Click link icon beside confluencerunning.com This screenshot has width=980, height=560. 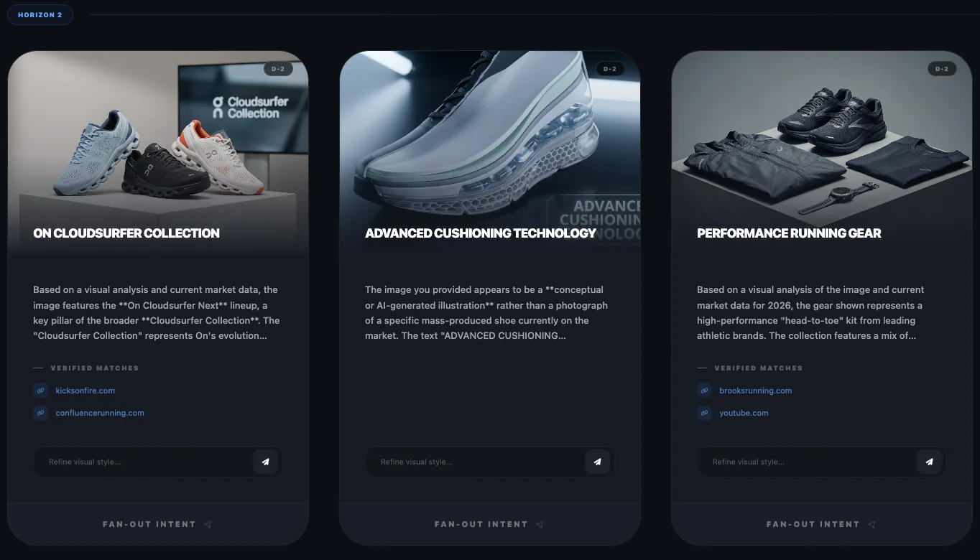[x=40, y=413]
